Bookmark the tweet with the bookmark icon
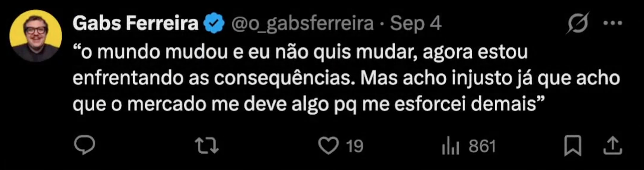The width and height of the screenshot is (644, 170). pos(573,146)
